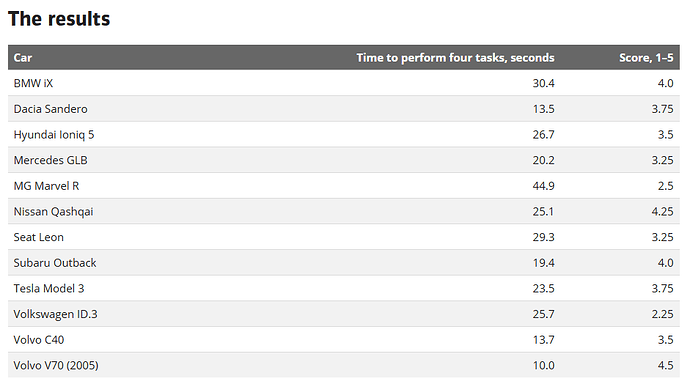Click the 4.5 score value
The width and height of the screenshot is (690, 384).
coord(665,365)
